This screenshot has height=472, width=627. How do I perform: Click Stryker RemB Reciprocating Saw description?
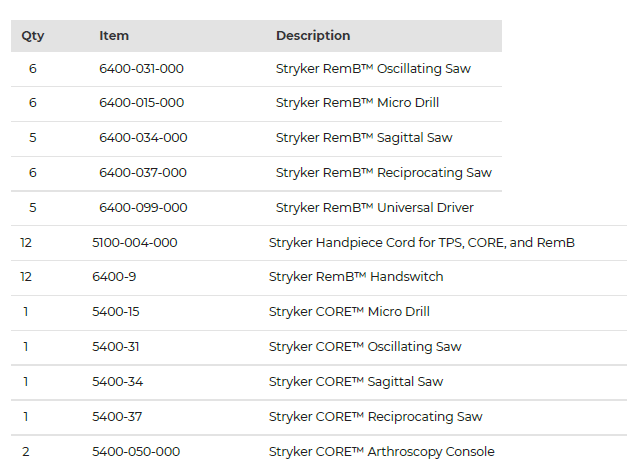coord(383,173)
